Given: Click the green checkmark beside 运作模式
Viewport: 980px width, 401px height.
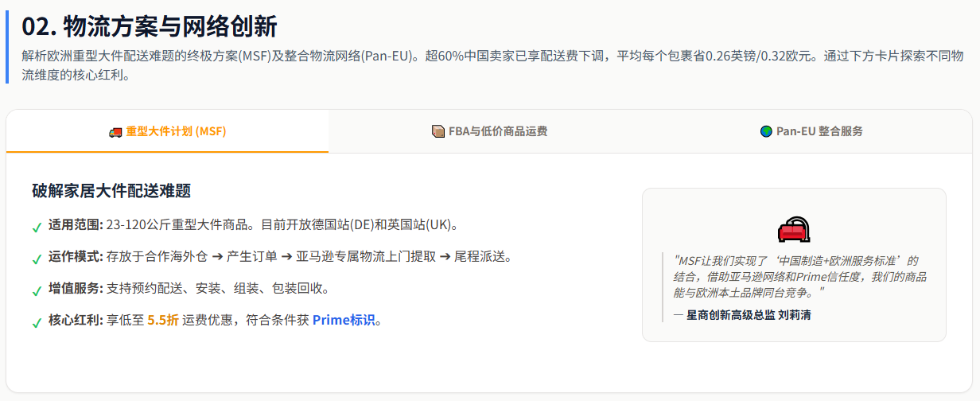Looking at the screenshot, I should (x=37, y=259).
